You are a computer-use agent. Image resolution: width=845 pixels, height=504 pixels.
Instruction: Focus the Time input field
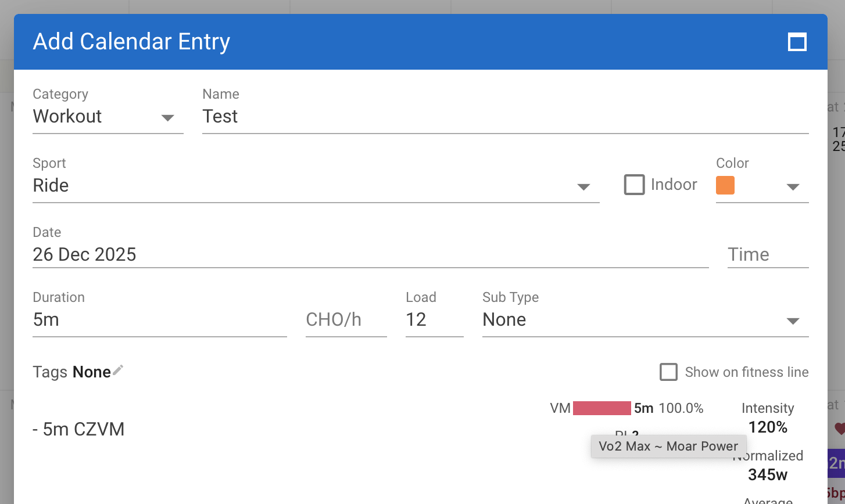point(767,255)
